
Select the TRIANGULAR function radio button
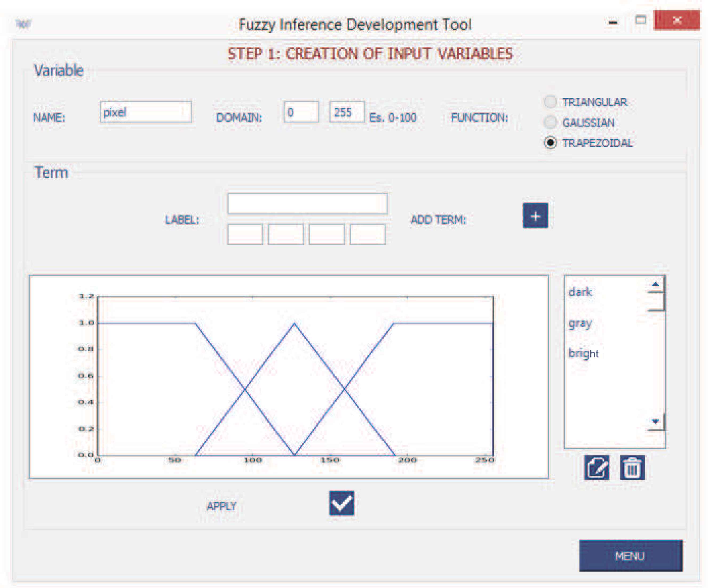550,102
